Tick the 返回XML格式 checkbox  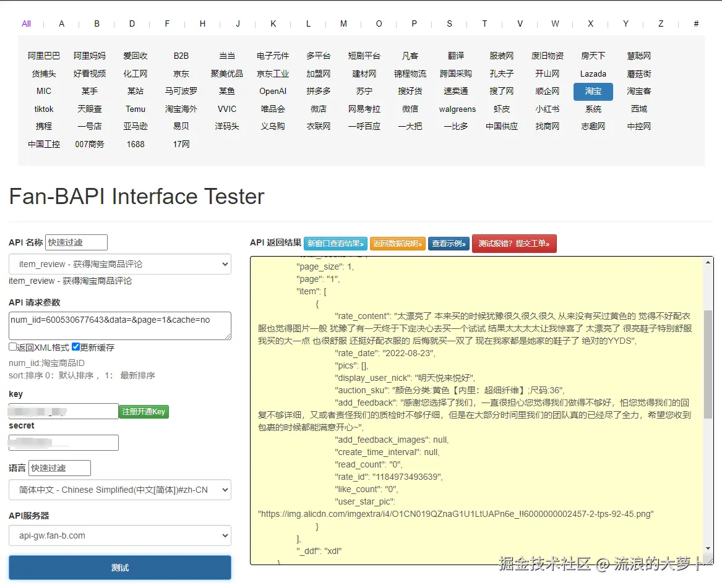coord(12,347)
